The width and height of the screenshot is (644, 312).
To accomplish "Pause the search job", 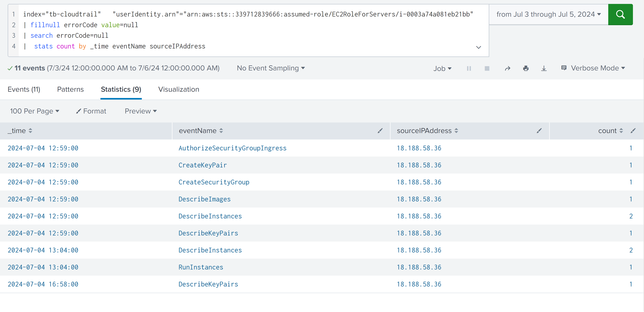I will [x=469, y=68].
